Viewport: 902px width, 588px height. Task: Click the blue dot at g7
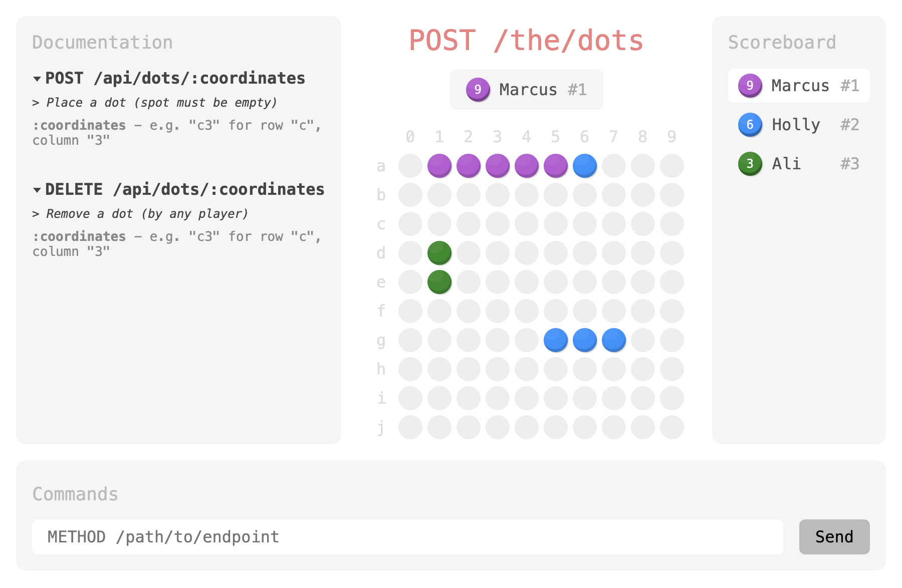tap(614, 340)
